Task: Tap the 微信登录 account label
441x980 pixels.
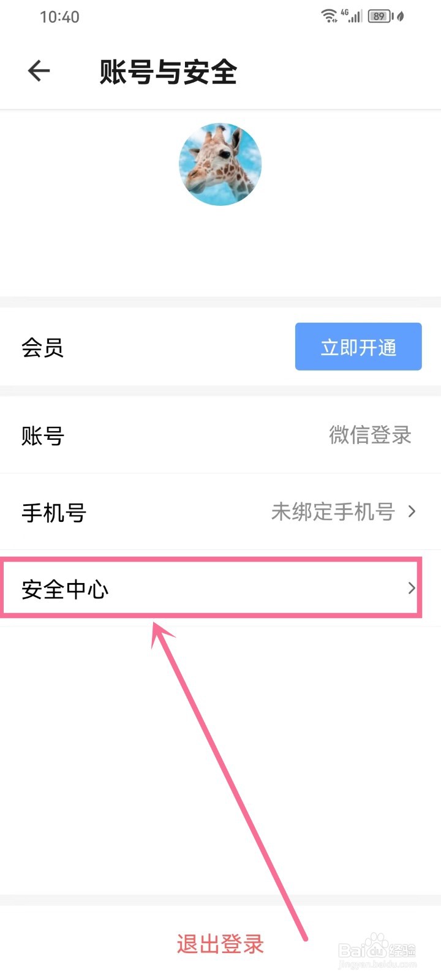Action: pyautogui.click(x=370, y=435)
